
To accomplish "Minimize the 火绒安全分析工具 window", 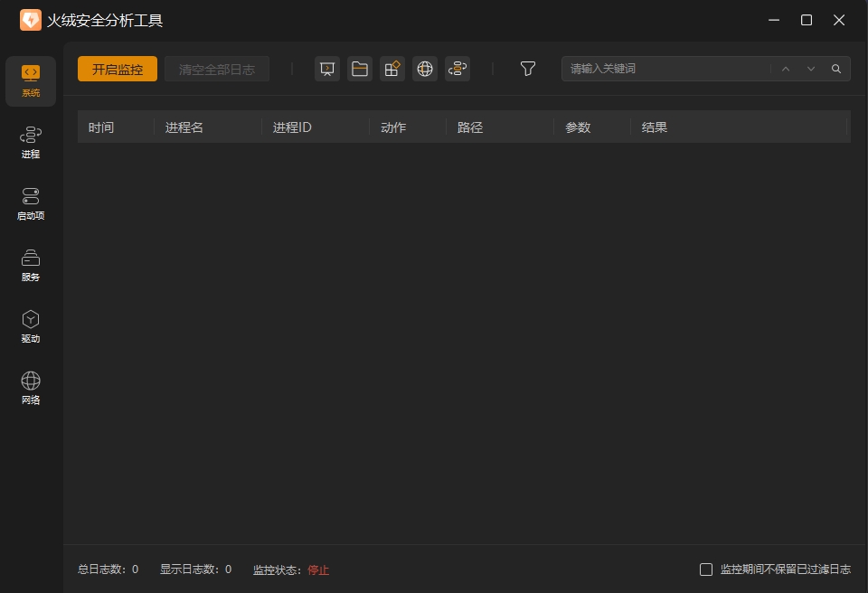I will [x=774, y=20].
